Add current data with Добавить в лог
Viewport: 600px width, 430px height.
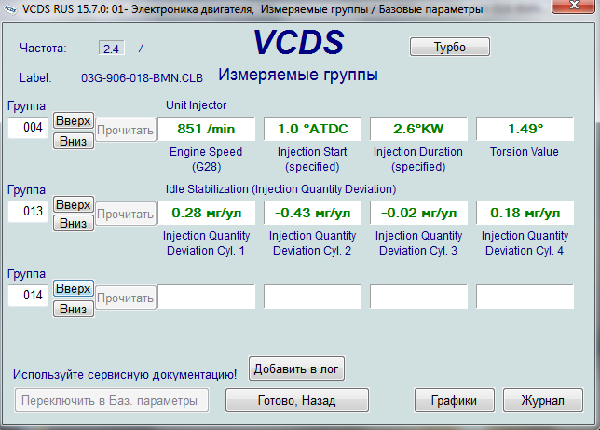(297, 369)
